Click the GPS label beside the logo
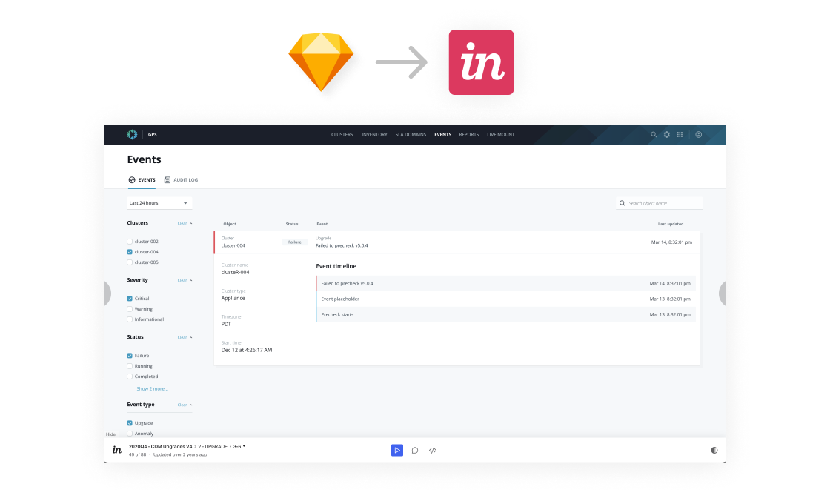Screen dimensions: 830x504 tap(153, 134)
